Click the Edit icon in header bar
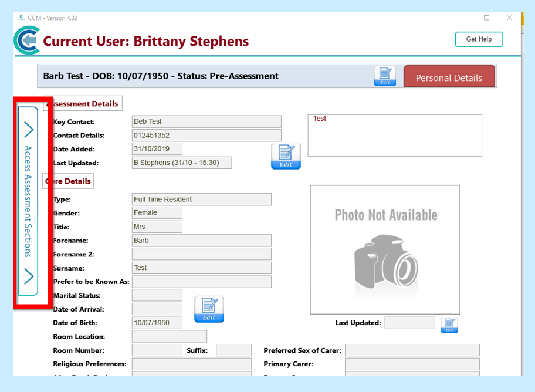 click(385, 76)
